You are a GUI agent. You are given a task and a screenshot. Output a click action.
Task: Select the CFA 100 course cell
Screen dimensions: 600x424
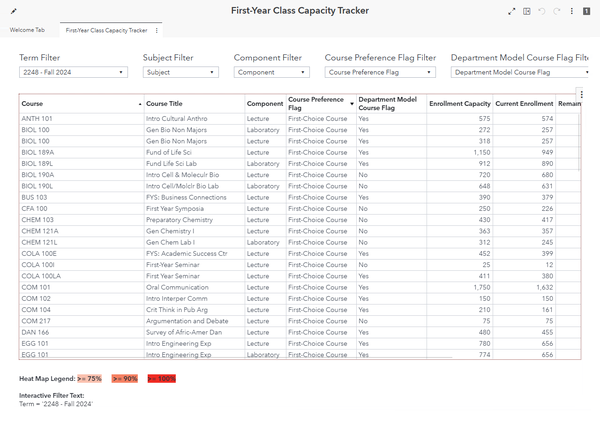pos(82,209)
